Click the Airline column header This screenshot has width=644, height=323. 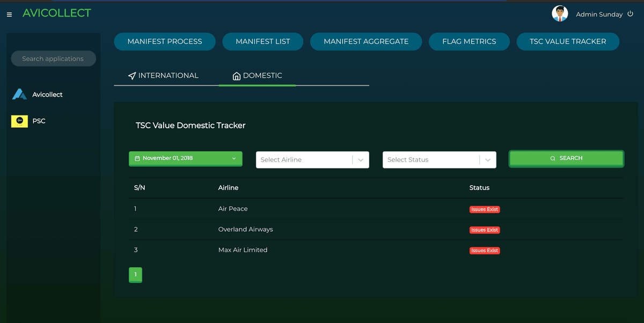[228, 188]
